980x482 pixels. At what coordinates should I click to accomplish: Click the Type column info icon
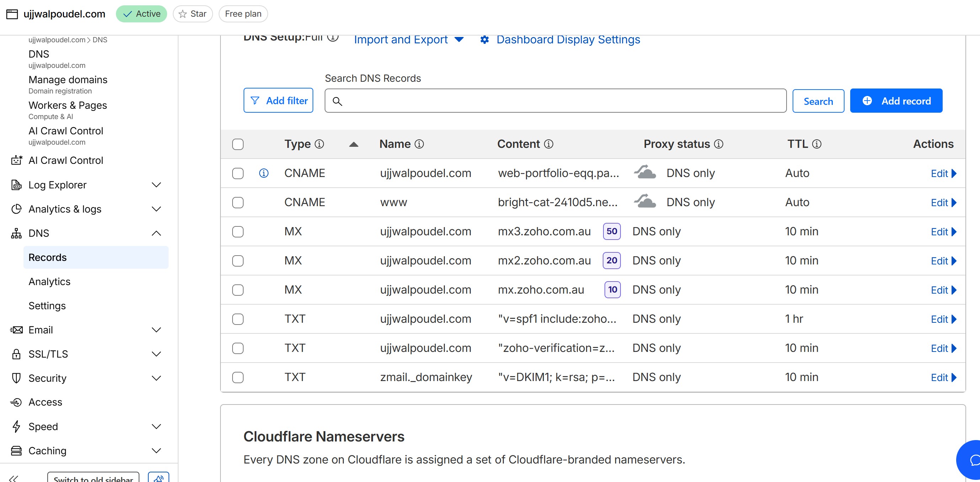(320, 144)
